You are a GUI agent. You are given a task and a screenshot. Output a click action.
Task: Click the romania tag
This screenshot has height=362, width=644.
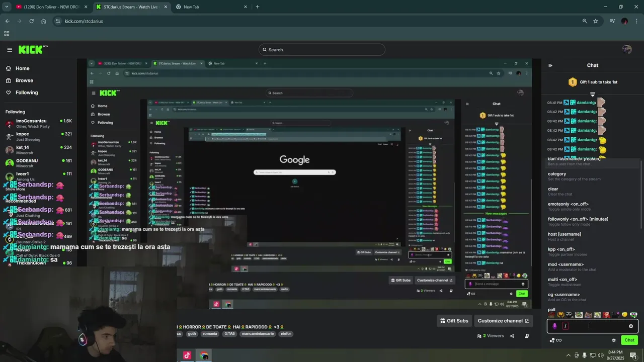pyautogui.click(x=210, y=334)
